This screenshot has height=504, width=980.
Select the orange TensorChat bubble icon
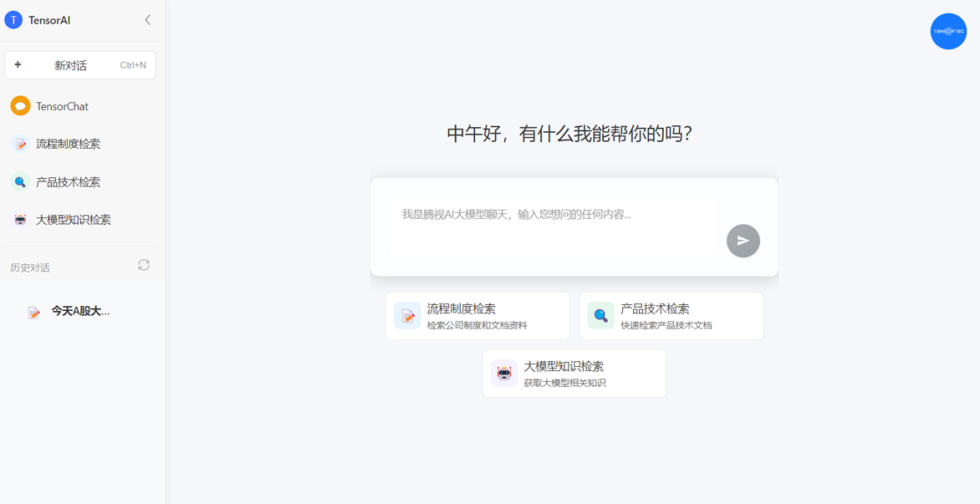point(20,106)
